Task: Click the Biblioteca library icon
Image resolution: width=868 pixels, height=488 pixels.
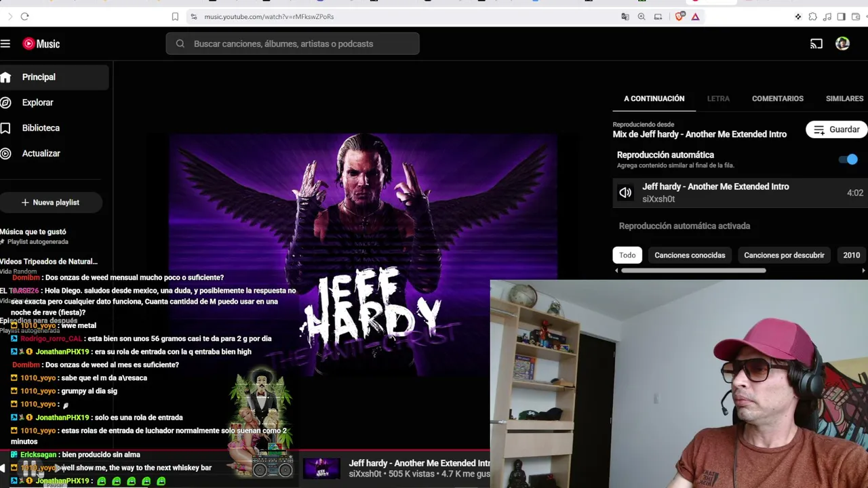Action: 5,128
